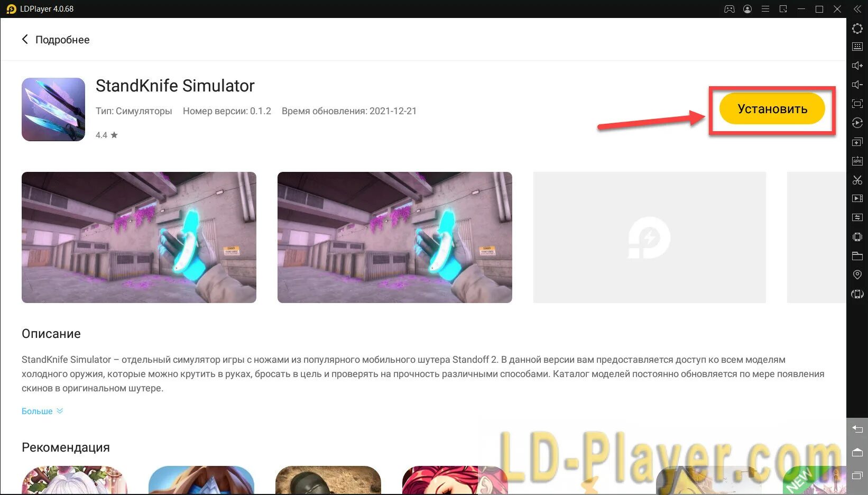The height and width of the screenshot is (495, 868).
Task: Open recent apps button in sidebar
Action: [x=857, y=475]
